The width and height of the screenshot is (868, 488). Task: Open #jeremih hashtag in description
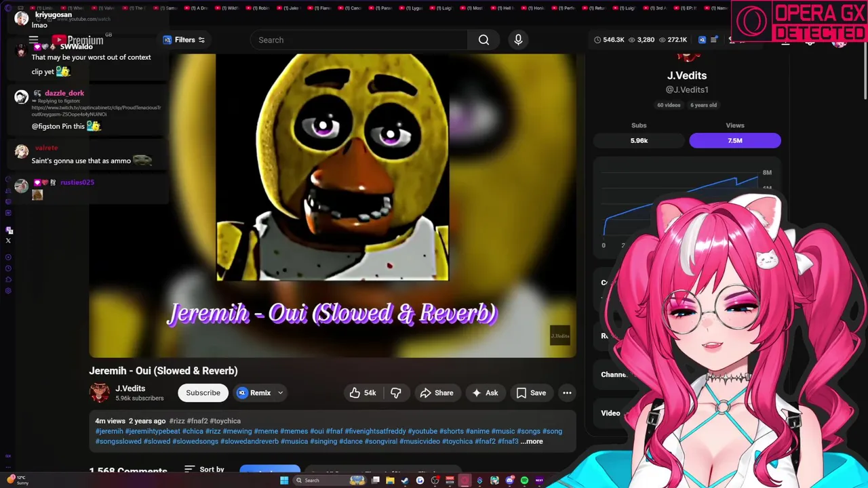[109, 431]
